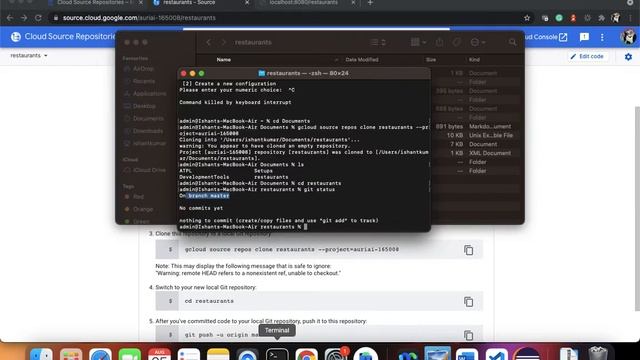Copy the cd restaurants command
Image resolution: width=640 pixels, height=360 pixels.
(469, 302)
